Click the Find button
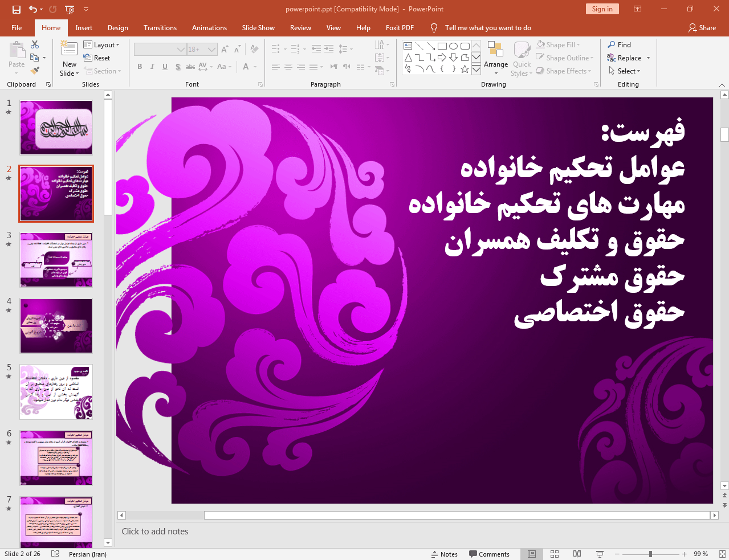 (620, 44)
